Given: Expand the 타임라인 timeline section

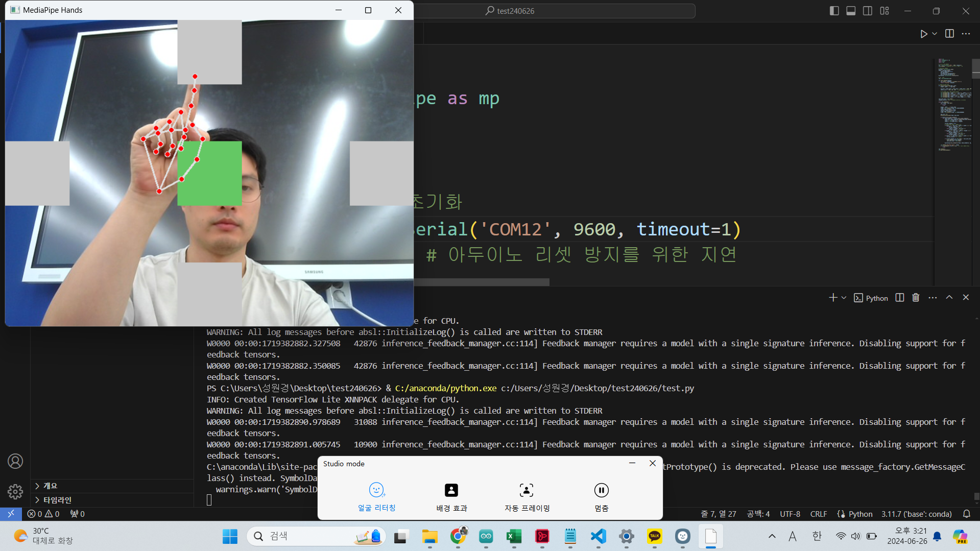Looking at the screenshot, I should (113, 500).
